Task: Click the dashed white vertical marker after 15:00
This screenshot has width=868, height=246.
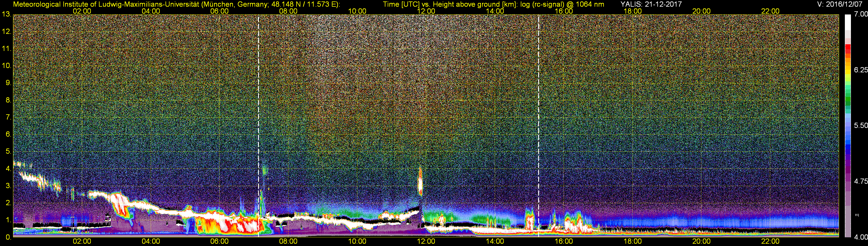Action: [x=538, y=126]
